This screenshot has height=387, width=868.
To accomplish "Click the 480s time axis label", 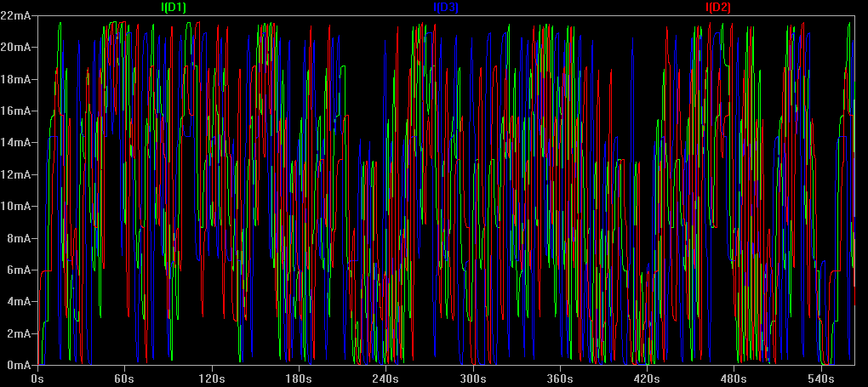I will (x=734, y=379).
